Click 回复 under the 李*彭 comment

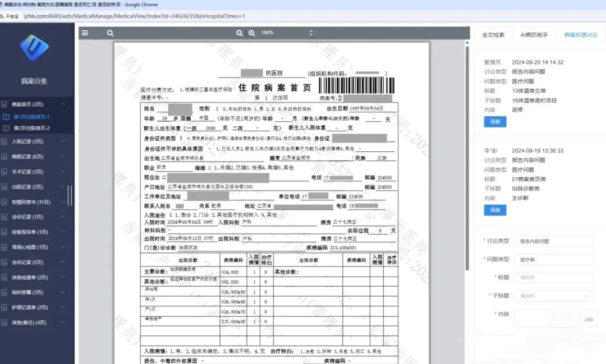point(495,210)
